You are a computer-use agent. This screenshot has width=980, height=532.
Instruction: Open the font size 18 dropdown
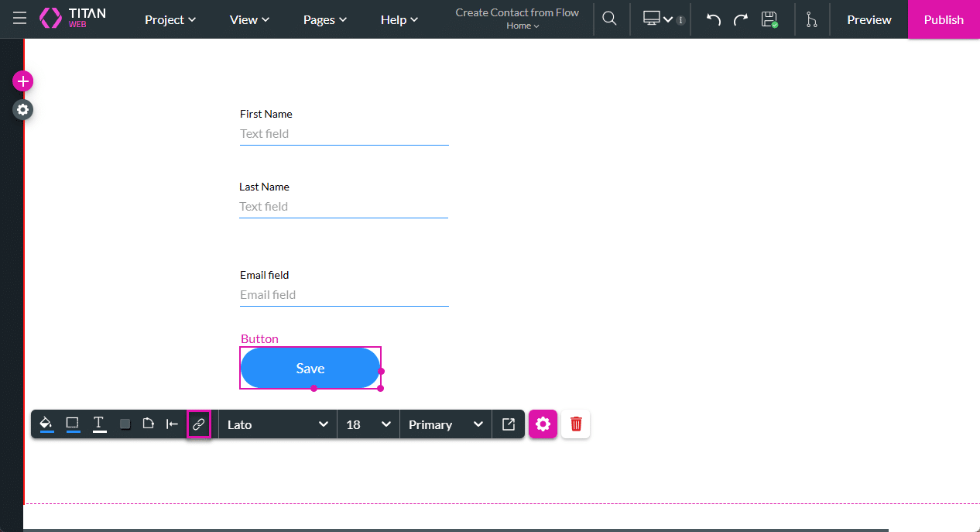point(368,424)
